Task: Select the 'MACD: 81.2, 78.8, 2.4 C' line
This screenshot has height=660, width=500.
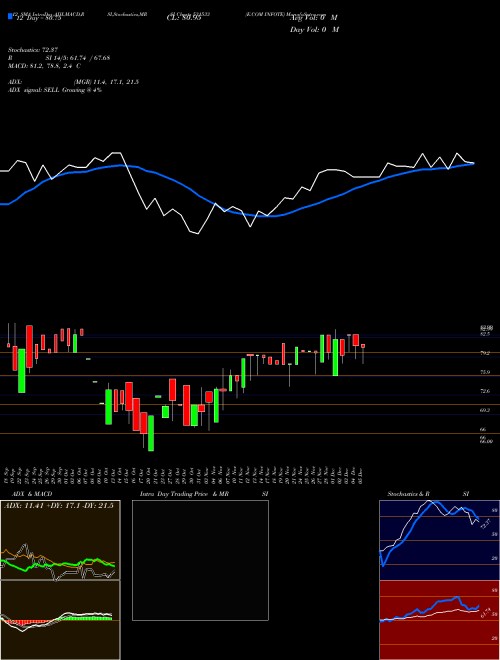Action: click(x=44, y=66)
